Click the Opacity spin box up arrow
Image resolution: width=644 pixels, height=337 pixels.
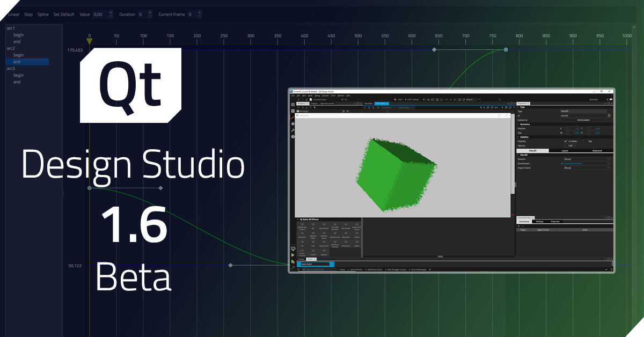(x=565, y=144)
